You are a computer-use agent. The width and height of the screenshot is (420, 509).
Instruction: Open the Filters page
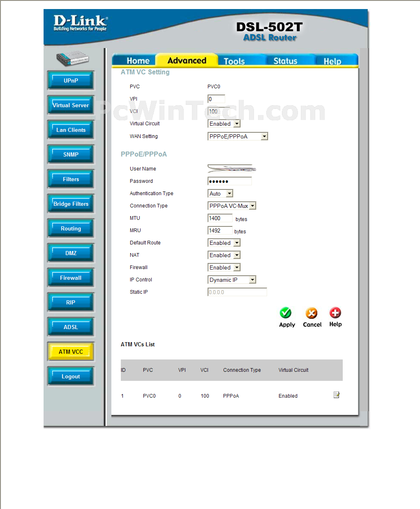[x=71, y=179]
